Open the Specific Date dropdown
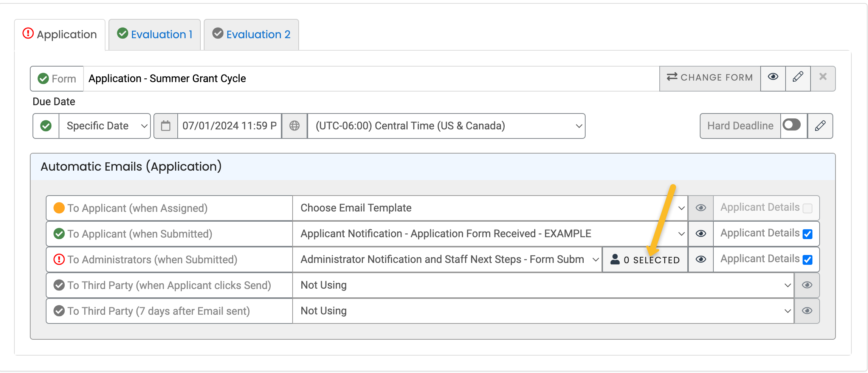 point(104,126)
